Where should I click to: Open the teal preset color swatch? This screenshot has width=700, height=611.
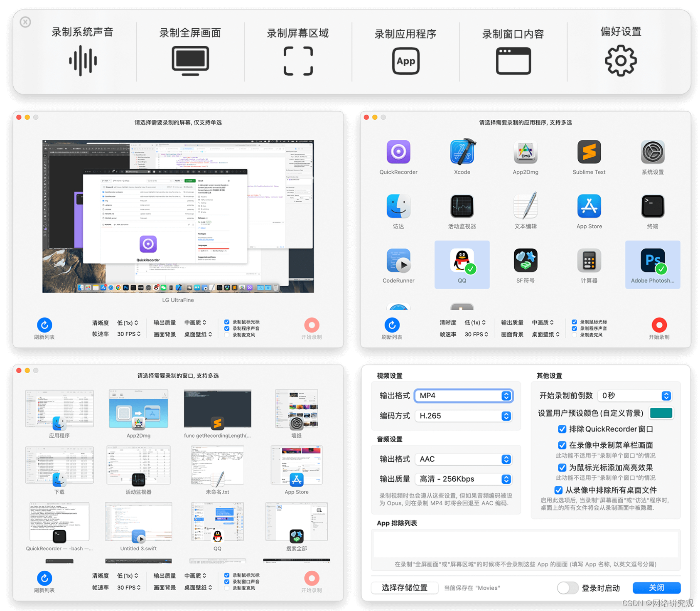coord(661,413)
